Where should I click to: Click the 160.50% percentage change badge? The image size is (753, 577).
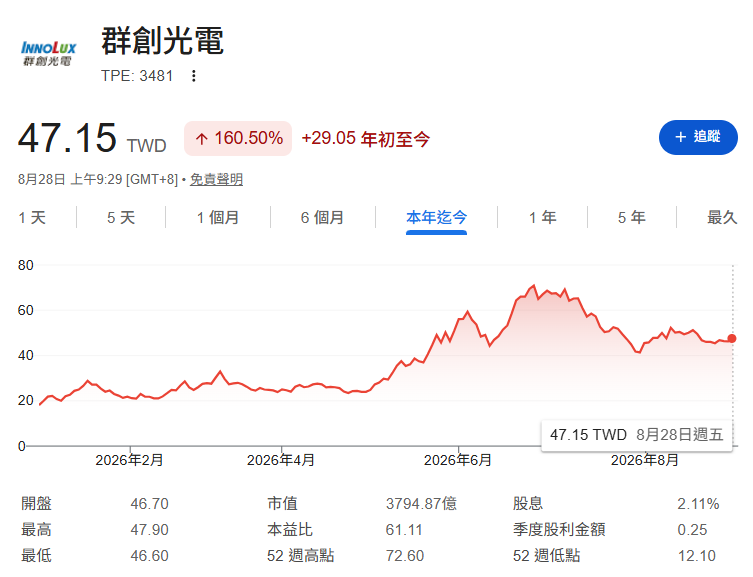[x=238, y=138]
